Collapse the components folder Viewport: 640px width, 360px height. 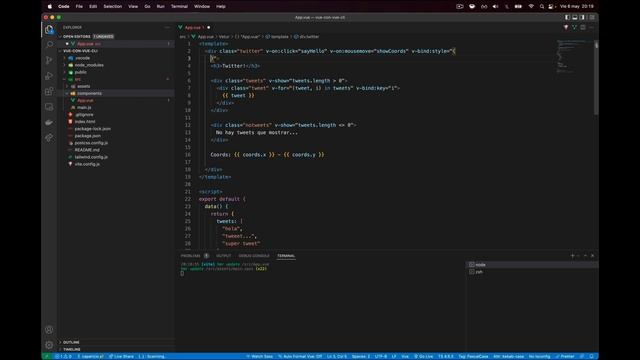(x=89, y=93)
